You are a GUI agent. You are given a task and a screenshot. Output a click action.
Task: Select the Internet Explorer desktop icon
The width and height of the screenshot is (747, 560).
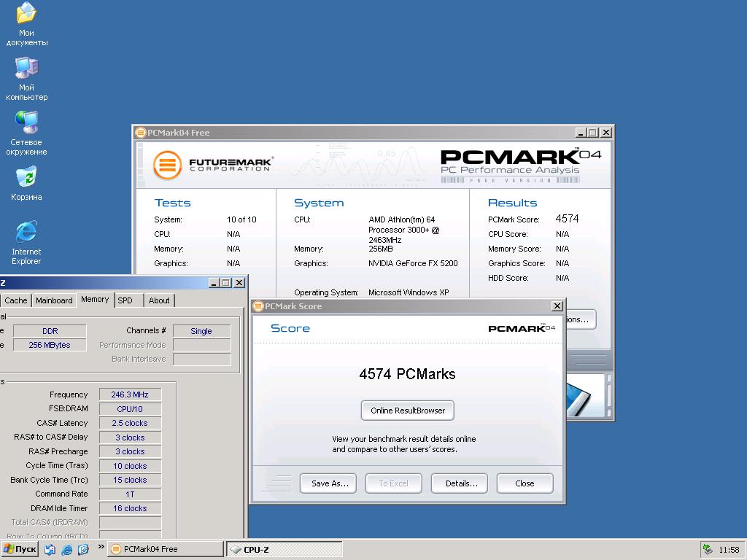26,243
